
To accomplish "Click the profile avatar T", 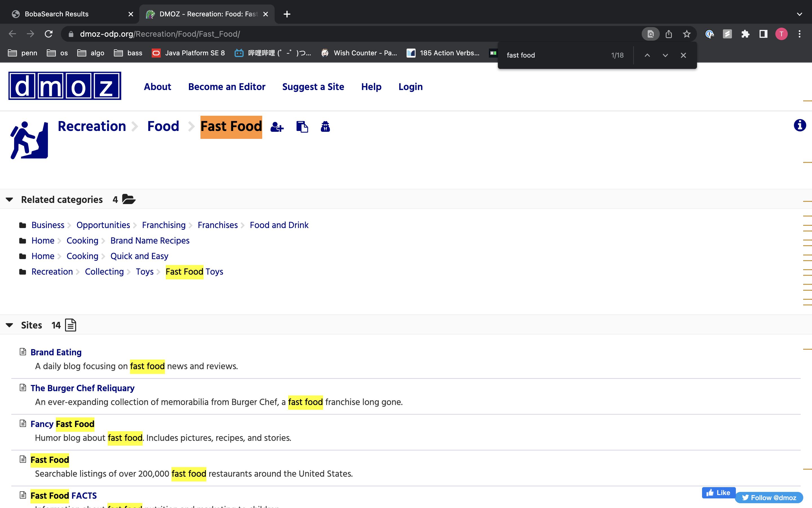I will (x=782, y=34).
